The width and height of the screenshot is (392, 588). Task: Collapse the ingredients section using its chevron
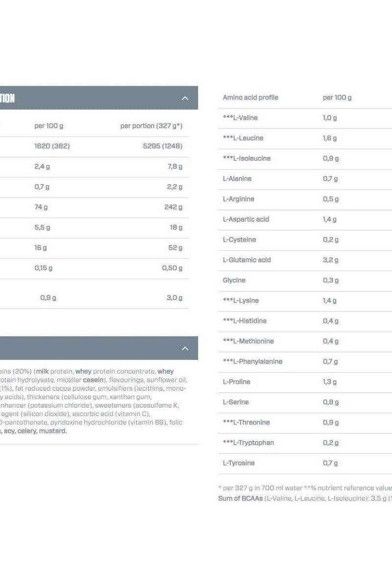(x=185, y=348)
